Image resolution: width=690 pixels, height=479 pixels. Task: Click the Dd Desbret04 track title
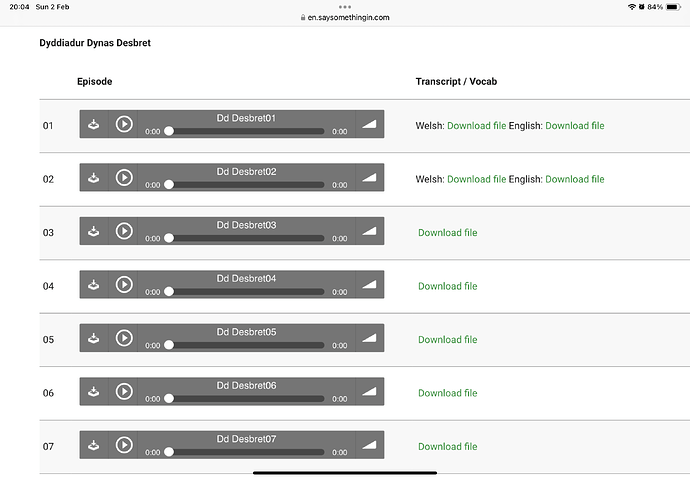coord(246,278)
